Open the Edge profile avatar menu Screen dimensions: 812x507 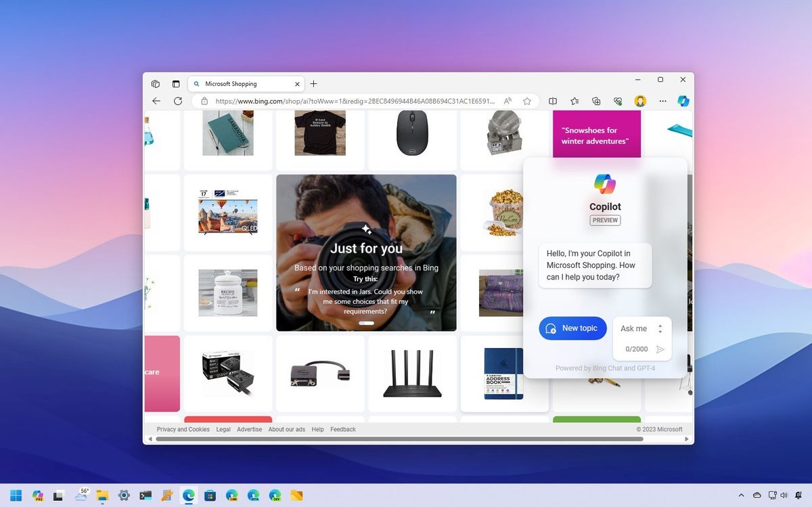pos(640,101)
